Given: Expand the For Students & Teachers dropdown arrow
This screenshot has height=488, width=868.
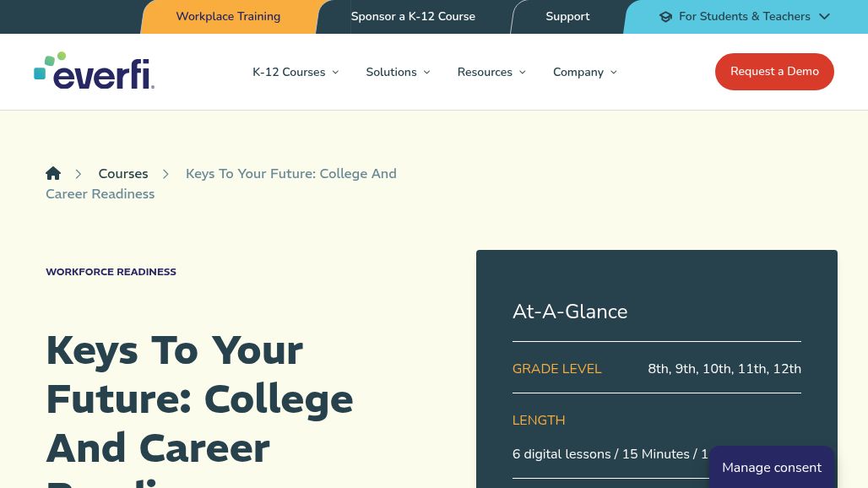Looking at the screenshot, I should tap(824, 17).
